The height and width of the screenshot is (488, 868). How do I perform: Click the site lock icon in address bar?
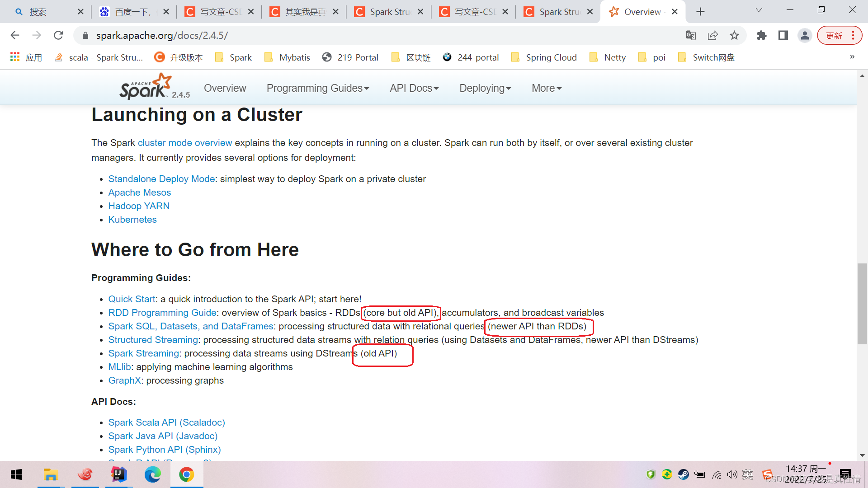(85, 35)
